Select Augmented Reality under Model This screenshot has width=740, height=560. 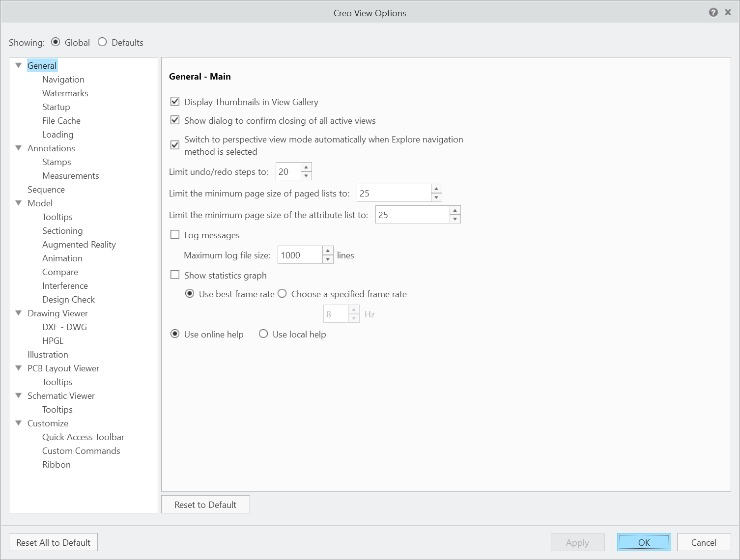coord(79,244)
